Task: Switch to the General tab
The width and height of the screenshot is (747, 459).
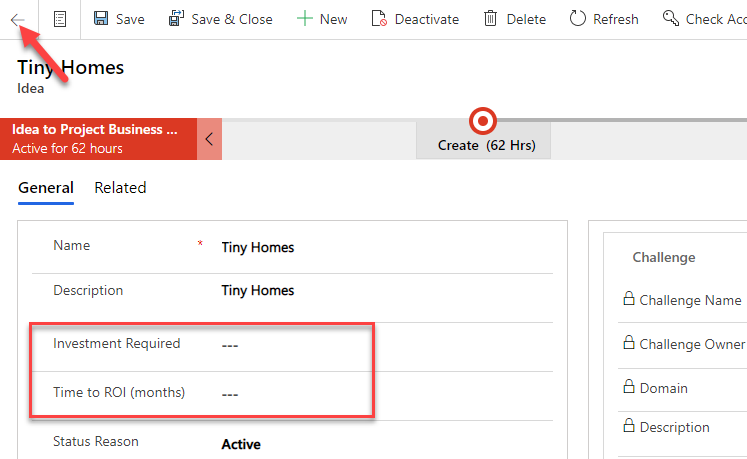Action: pos(46,188)
